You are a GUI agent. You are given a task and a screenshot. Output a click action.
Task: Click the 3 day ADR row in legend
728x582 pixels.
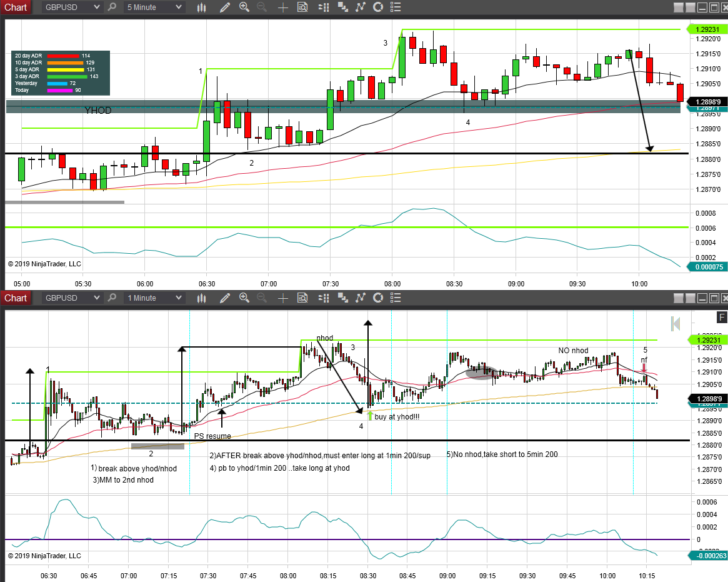tap(57, 76)
